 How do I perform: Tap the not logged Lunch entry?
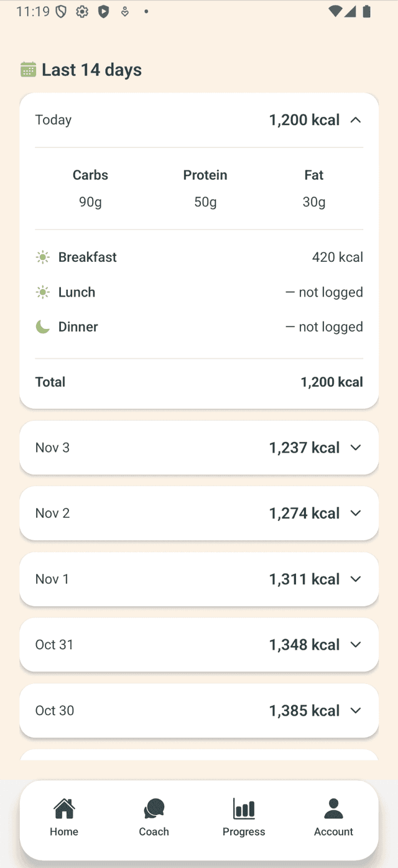[x=199, y=292]
